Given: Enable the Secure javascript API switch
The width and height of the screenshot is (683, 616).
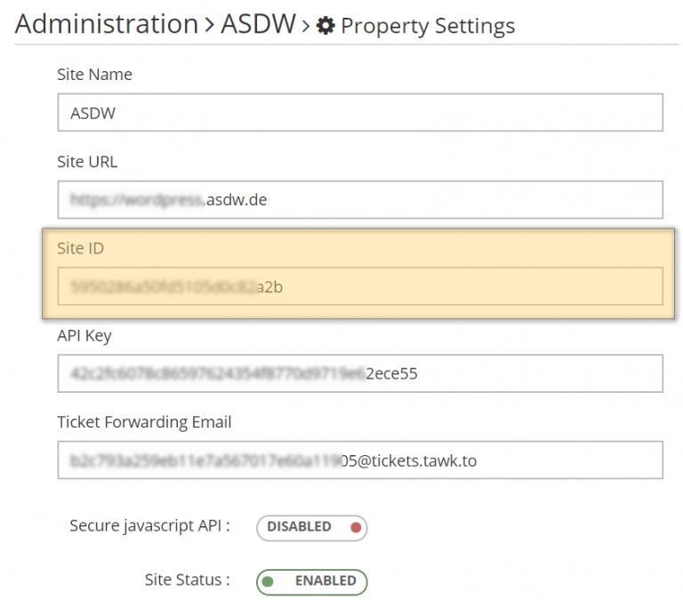Looking at the screenshot, I should [x=311, y=527].
